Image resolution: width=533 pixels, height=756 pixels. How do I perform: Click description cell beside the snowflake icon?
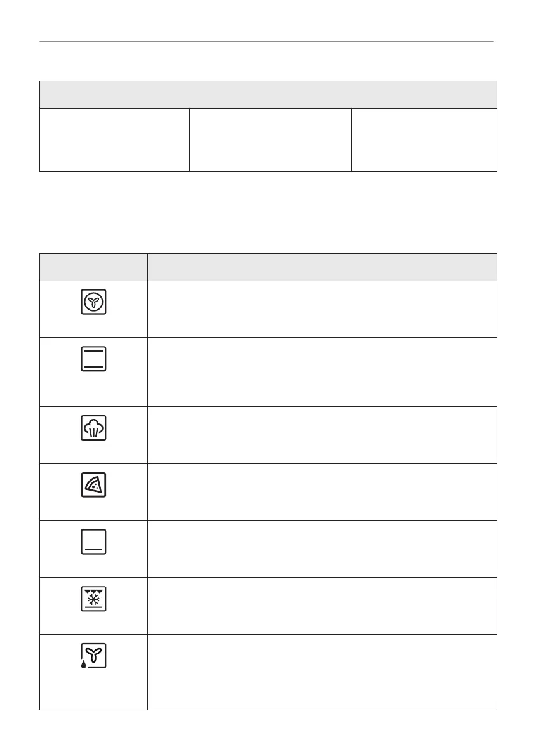pos(321,605)
